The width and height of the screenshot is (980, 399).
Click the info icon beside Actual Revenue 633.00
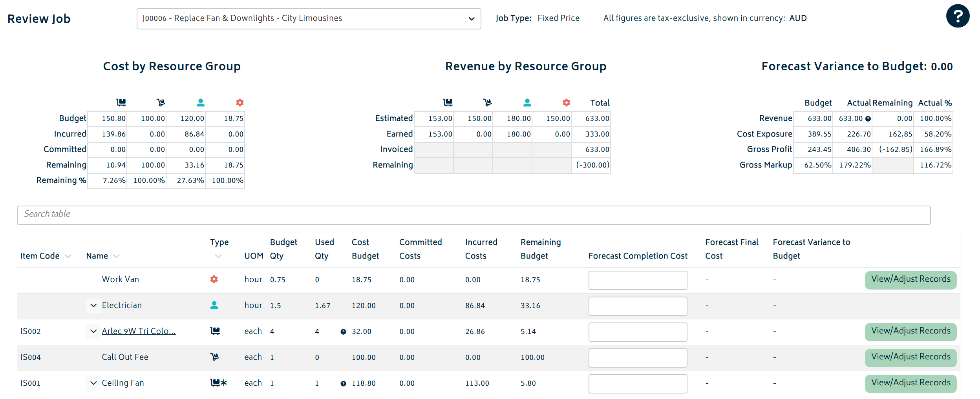[x=868, y=119]
